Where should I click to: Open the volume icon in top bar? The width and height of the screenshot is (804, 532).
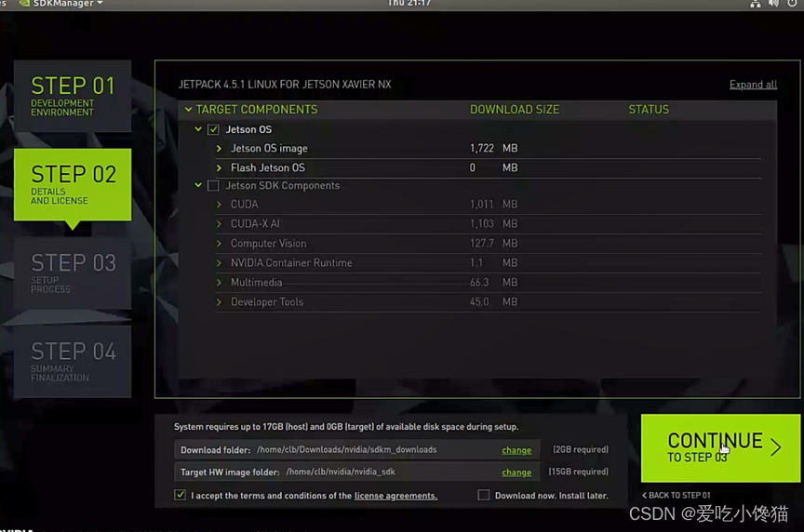pyautogui.click(x=773, y=4)
